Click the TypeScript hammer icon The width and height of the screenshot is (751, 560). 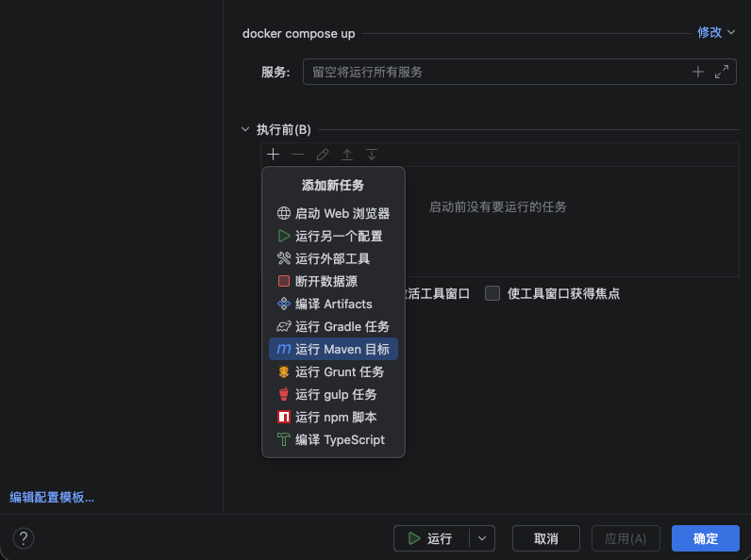coord(284,439)
